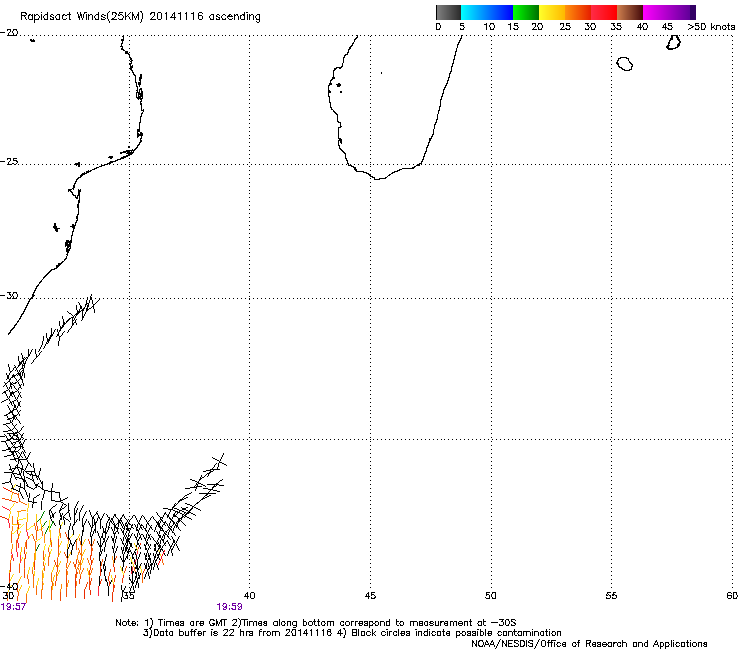Click the 35 longitude axis label
This screenshot has height=650, width=740.
pyautogui.click(x=128, y=596)
